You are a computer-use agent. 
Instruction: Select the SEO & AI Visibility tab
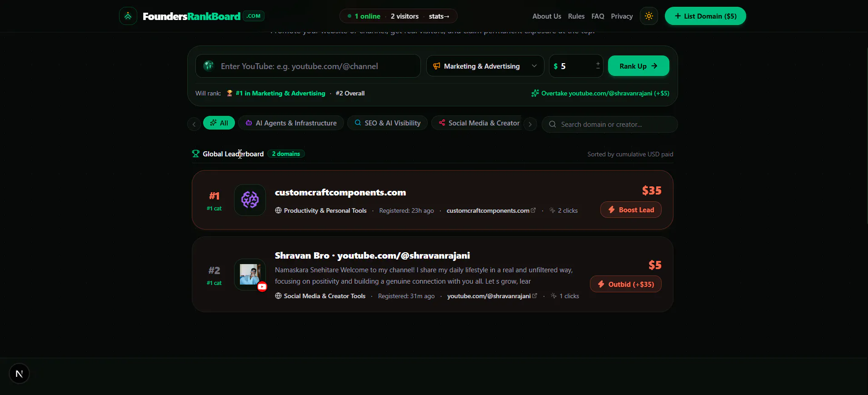coord(387,123)
